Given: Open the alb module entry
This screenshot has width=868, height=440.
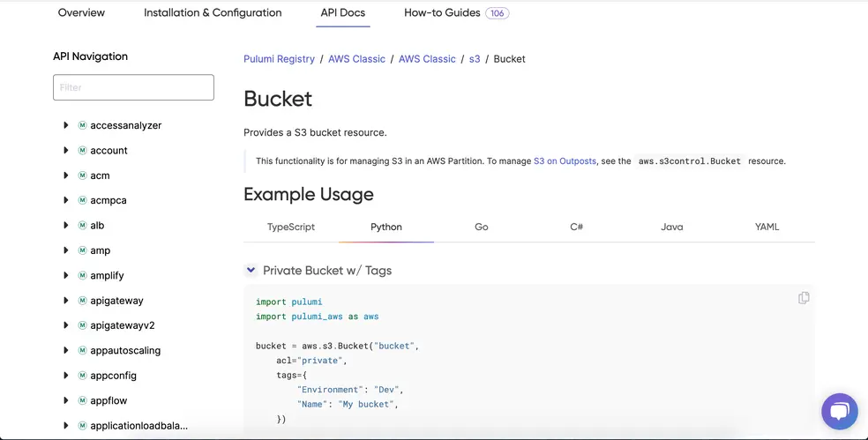Looking at the screenshot, I should (97, 225).
